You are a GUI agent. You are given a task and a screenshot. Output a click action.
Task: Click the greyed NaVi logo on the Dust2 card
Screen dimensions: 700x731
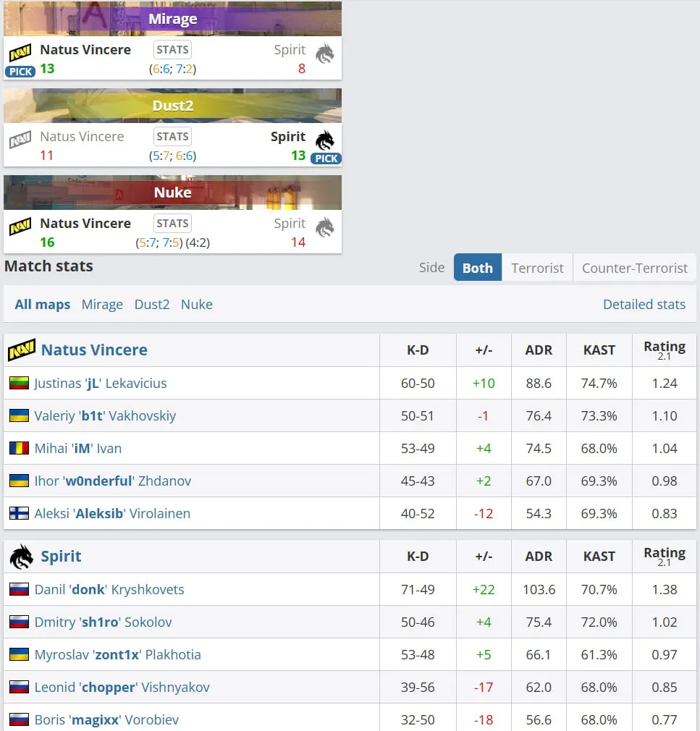[x=20, y=140]
